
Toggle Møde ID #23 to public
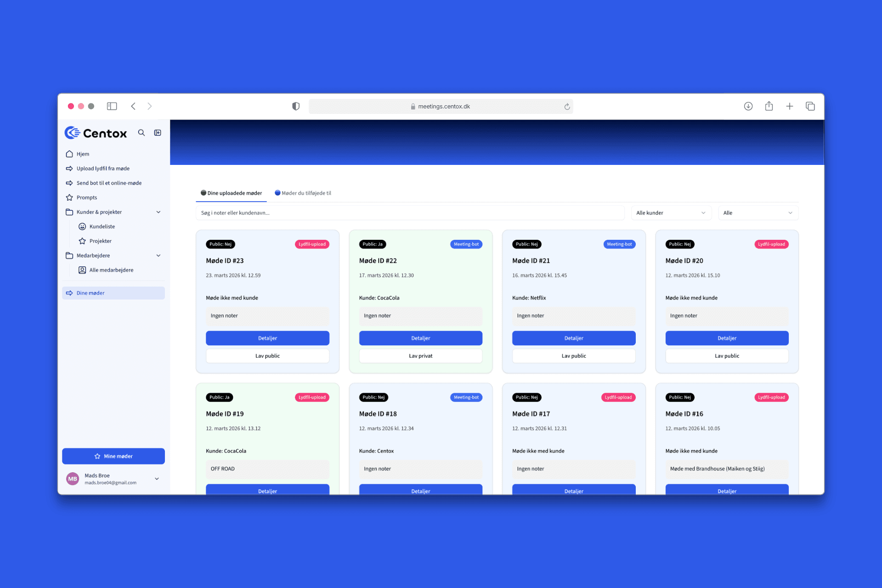click(267, 356)
